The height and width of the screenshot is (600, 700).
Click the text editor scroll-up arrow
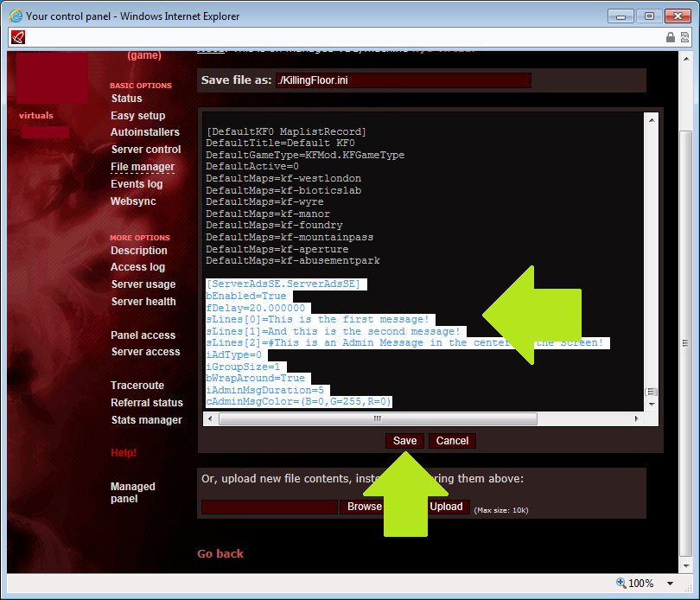[x=652, y=119]
